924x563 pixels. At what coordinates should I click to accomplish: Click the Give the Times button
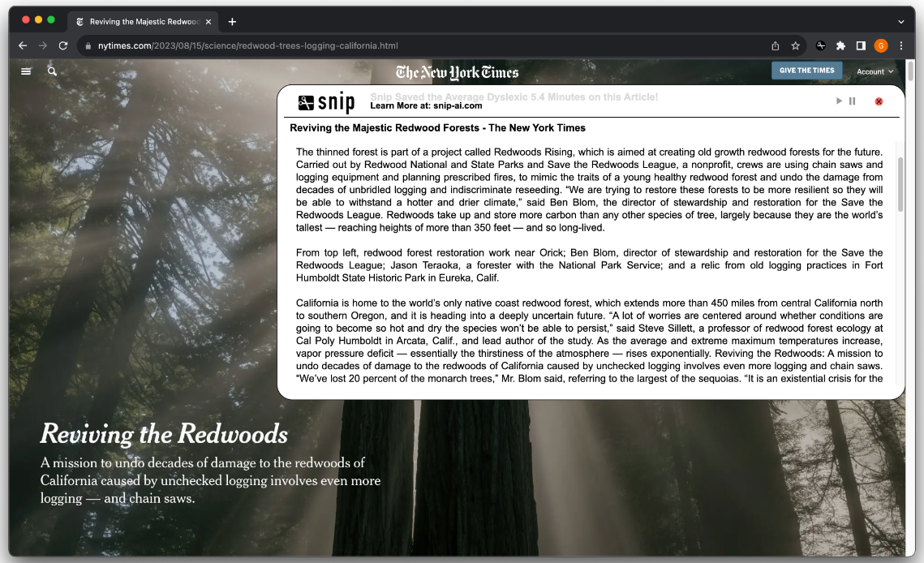click(806, 71)
